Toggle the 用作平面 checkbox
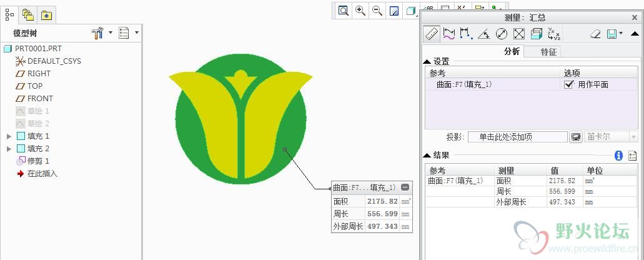Screen dimensions: 644x260 click(569, 84)
